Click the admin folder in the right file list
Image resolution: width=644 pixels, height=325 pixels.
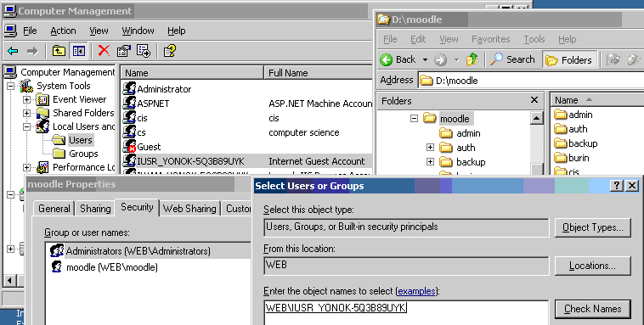point(573,115)
